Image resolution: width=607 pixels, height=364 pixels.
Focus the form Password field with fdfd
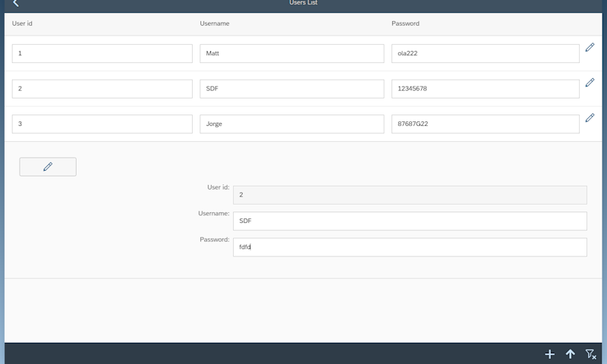point(410,247)
